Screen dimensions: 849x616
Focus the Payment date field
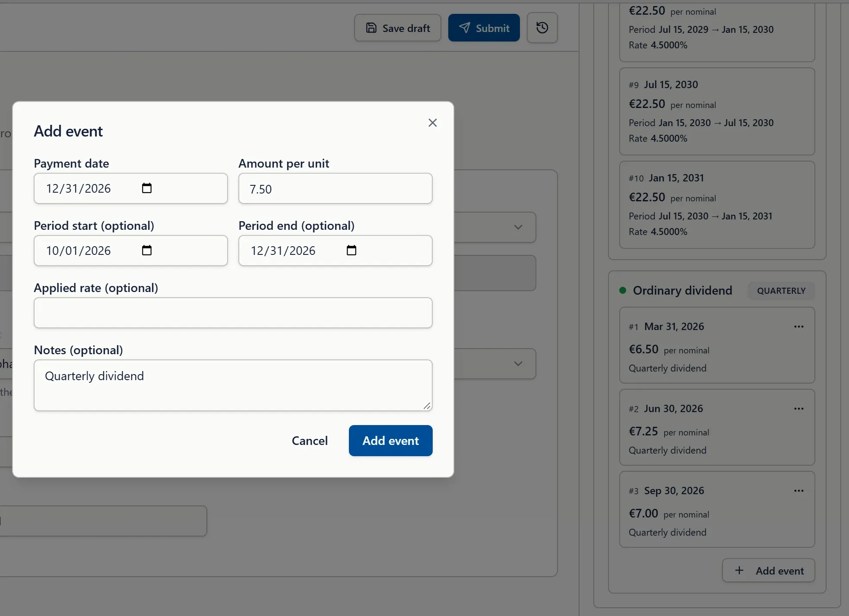[130, 188]
